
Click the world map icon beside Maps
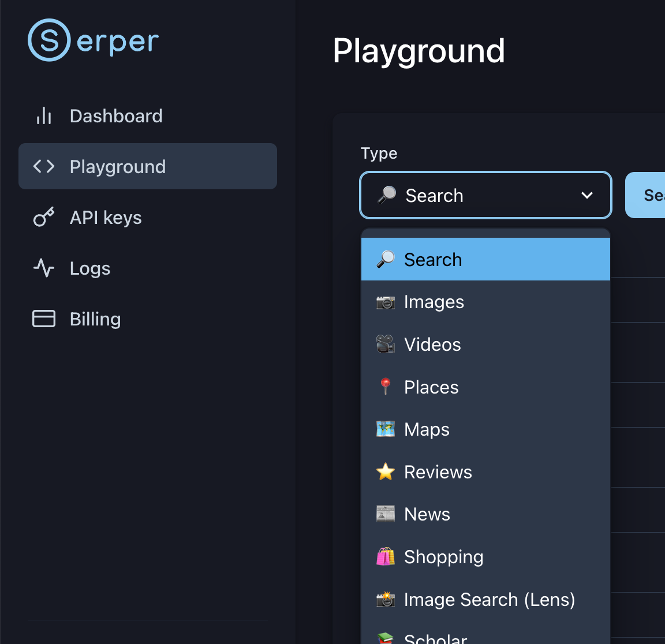tap(386, 429)
